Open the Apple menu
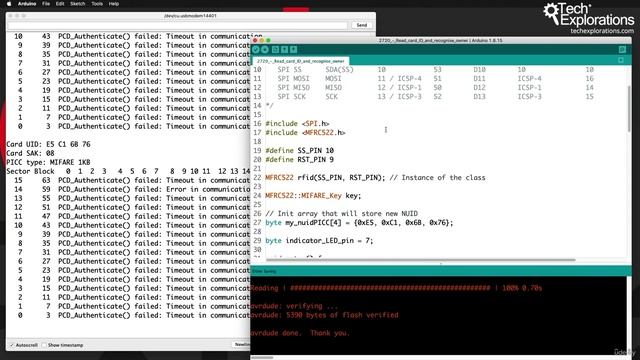Image resolution: width=640 pixels, height=360 pixels. coord(9,4)
